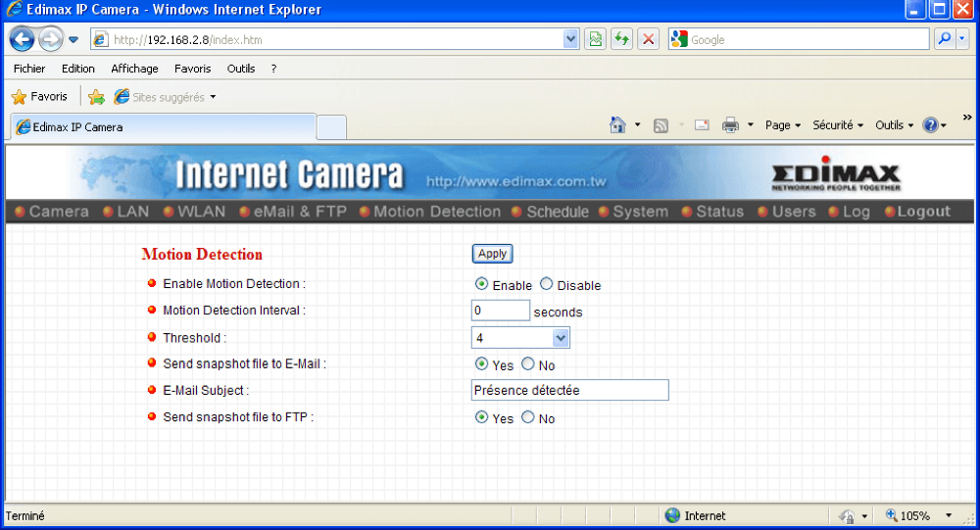Add page to favorites bar icon
Screen dimensions: 980x530
click(96, 97)
